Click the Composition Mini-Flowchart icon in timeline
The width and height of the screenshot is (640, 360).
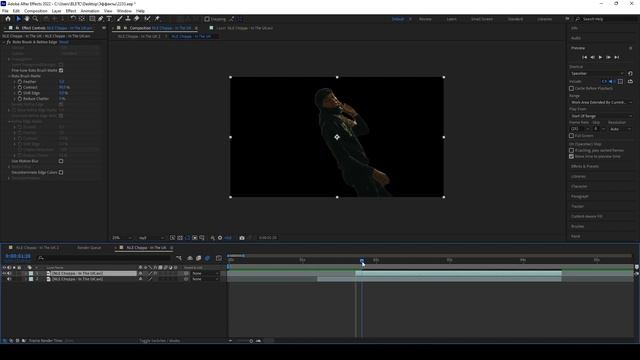pyautogui.click(x=179, y=258)
